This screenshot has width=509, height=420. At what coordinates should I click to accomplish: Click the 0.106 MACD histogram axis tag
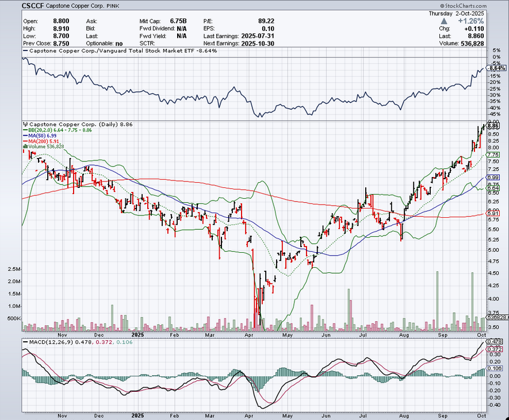[x=494, y=368]
